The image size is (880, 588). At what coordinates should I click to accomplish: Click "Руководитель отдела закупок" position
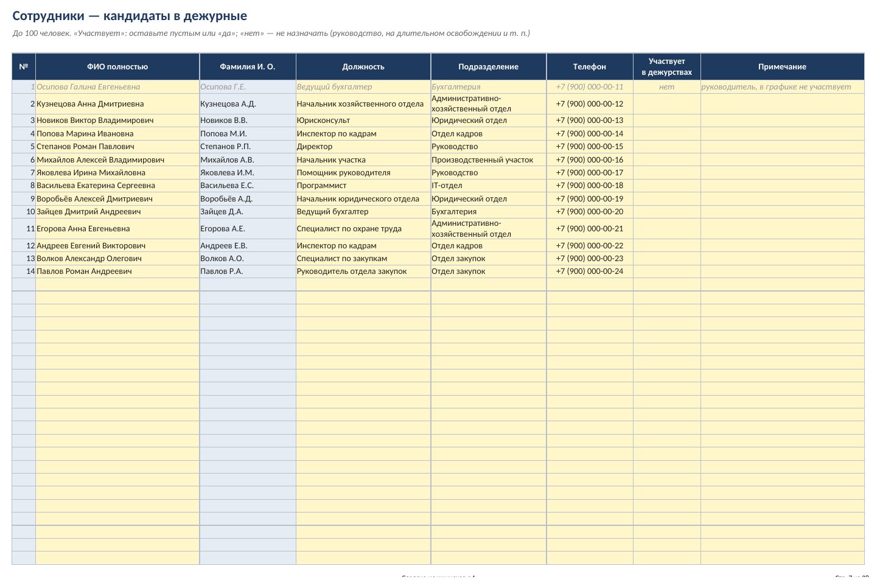click(363, 271)
